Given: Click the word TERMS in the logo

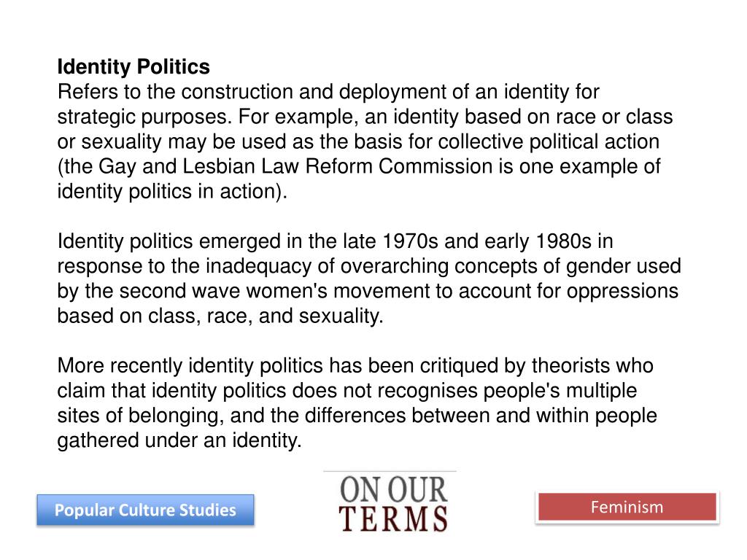Looking at the screenshot, I should 393,519.
